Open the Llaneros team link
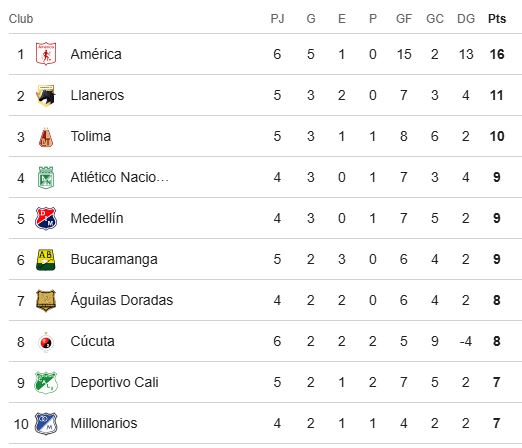 [x=97, y=95]
